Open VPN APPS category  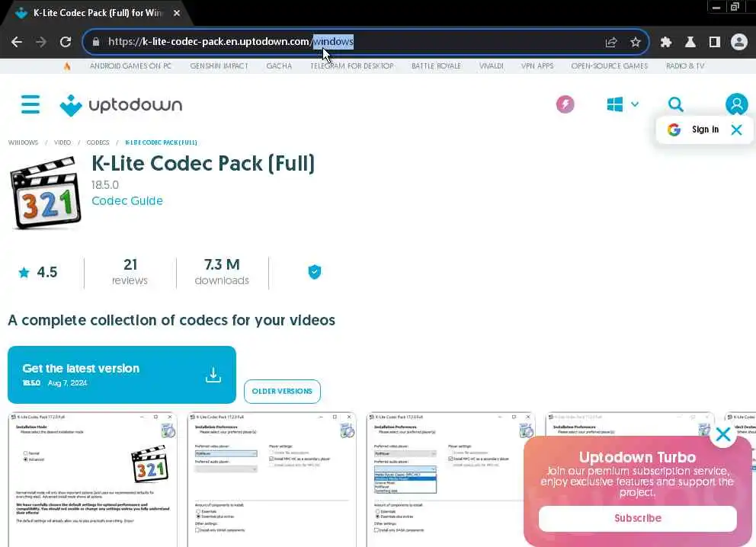point(537,66)
